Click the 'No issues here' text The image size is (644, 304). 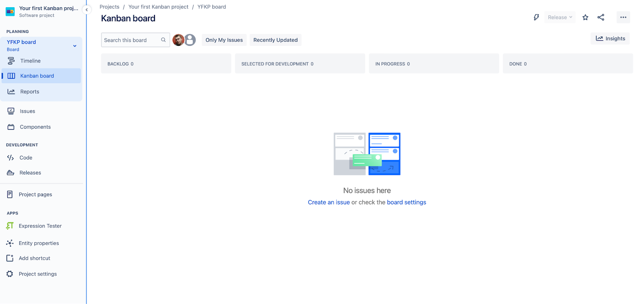tap(367, 191)
